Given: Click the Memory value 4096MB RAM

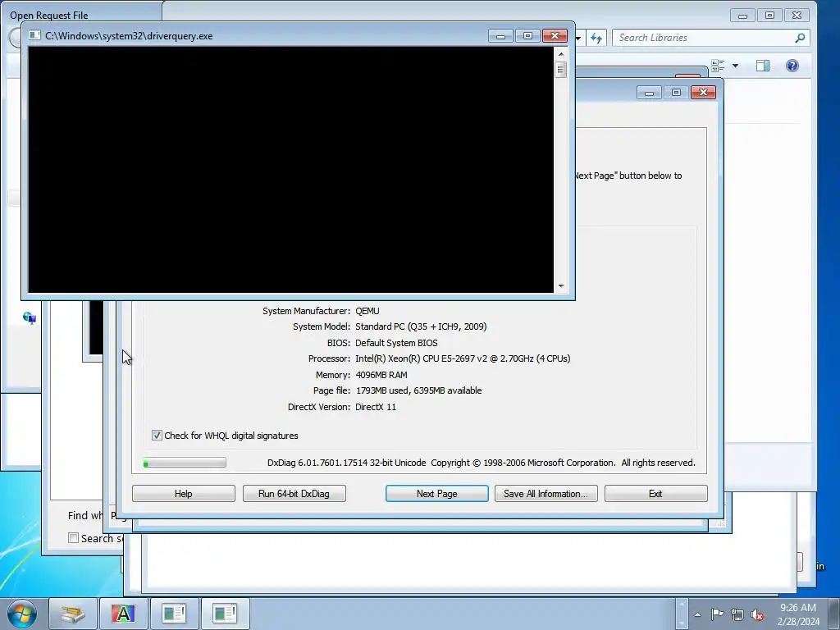Looking at the screenshot, I should click(x=381, y=374).
